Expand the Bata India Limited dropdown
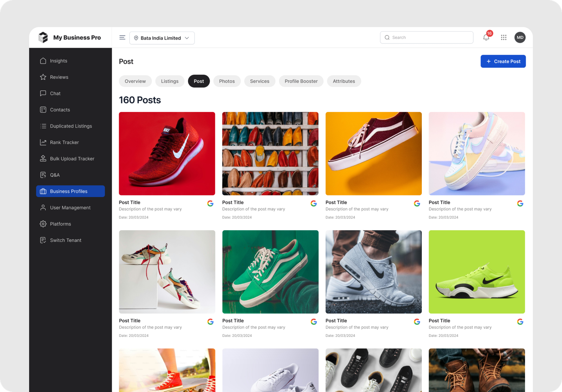 pos(162,38)
